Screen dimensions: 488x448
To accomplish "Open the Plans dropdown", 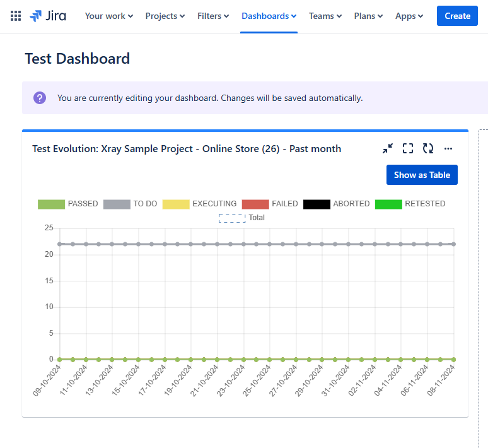I will pos(368,16).
